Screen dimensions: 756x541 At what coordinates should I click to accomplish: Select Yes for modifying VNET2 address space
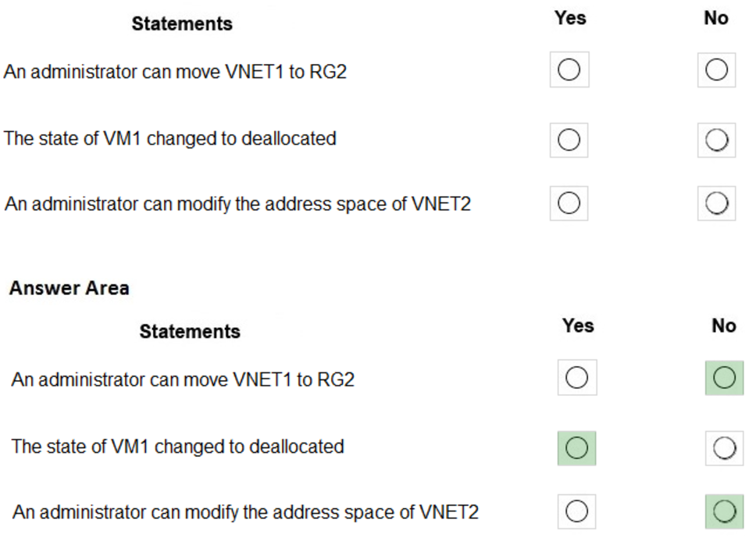coord(569,203)
